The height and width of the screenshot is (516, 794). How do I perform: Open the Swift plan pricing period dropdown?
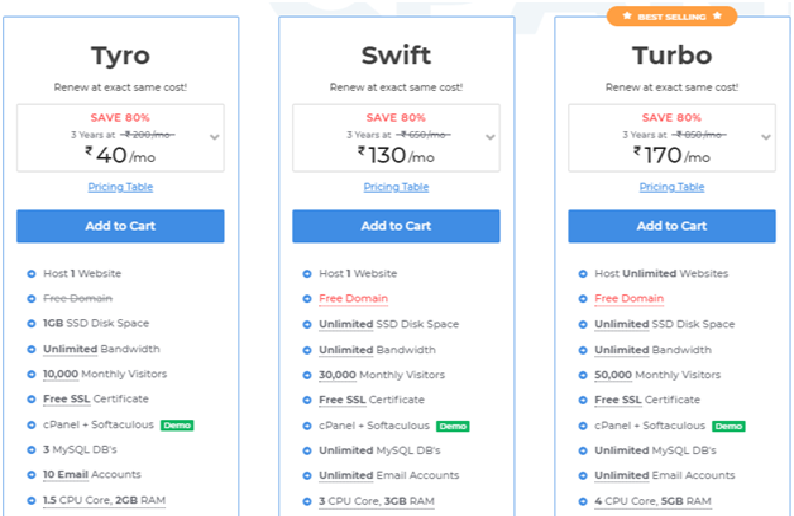tap(490, 137)
